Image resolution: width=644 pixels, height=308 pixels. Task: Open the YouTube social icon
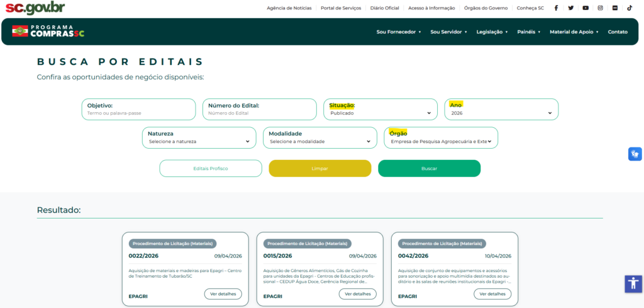586,8
